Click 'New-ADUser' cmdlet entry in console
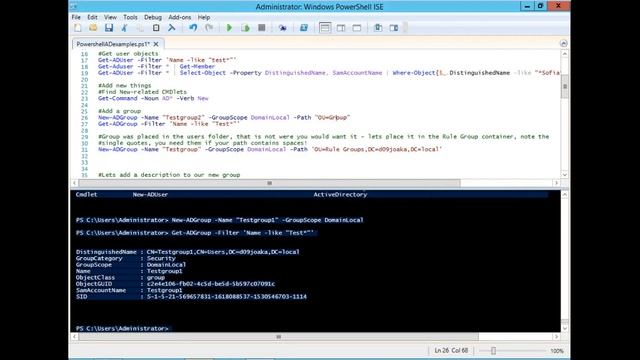640x360 pixels. (x=150, y=194)
